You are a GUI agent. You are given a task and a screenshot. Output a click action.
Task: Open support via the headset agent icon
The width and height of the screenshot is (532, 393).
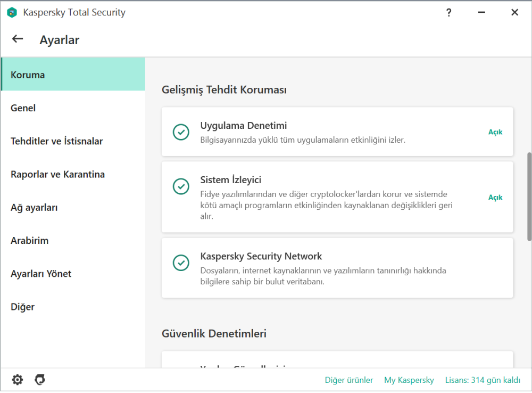click(40, 379)
